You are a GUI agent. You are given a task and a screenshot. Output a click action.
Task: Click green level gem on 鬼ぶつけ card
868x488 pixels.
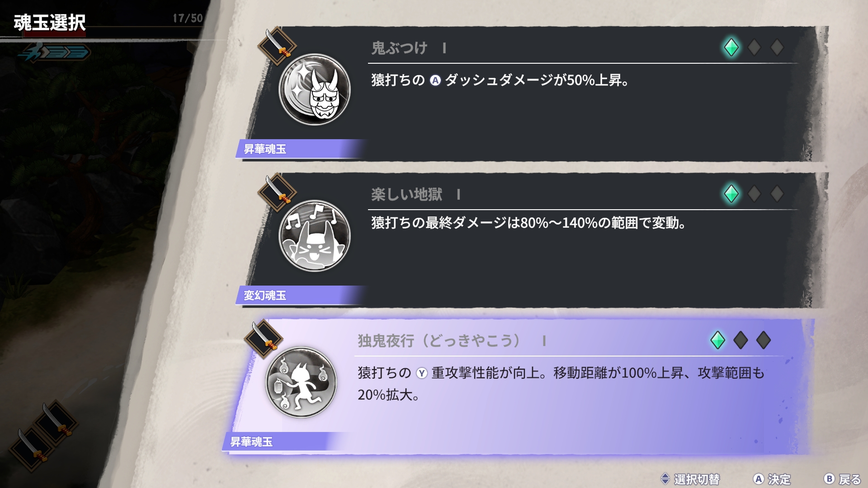click(x=731, y=47)
